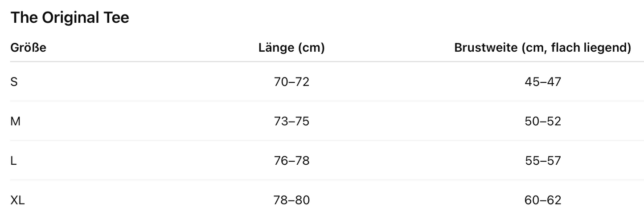644x220 pixels.
Task: Click the 70–72 length value
Action: tap(291, 82)
